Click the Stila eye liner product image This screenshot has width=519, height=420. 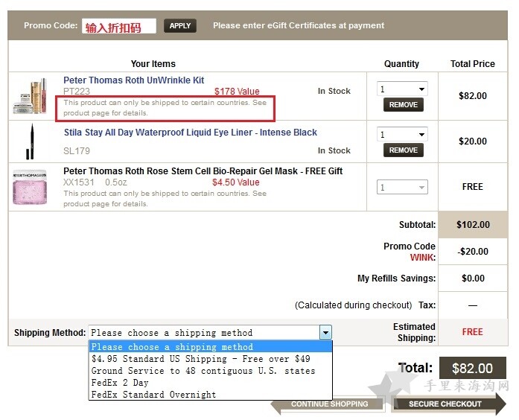point(30,141)
